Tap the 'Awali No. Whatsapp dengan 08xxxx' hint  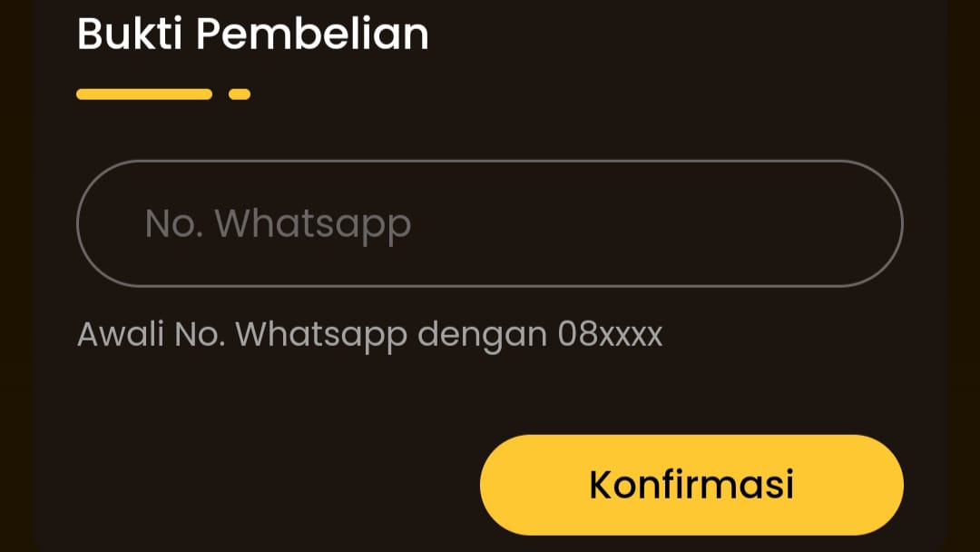click(x=369, y=335)
